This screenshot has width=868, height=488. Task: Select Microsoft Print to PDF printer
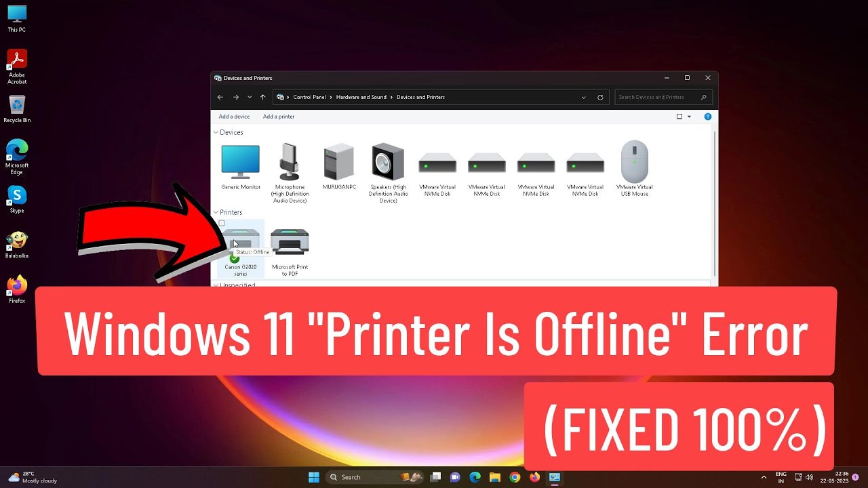[290, 251]
